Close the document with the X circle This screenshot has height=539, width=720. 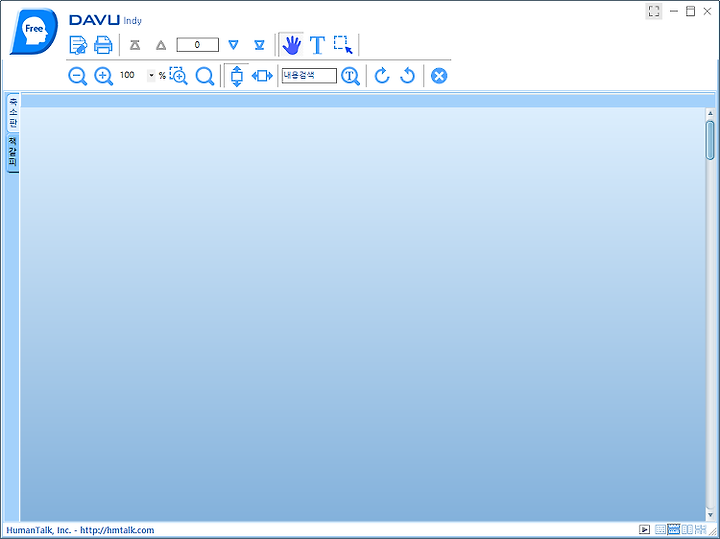pos(439,76)
